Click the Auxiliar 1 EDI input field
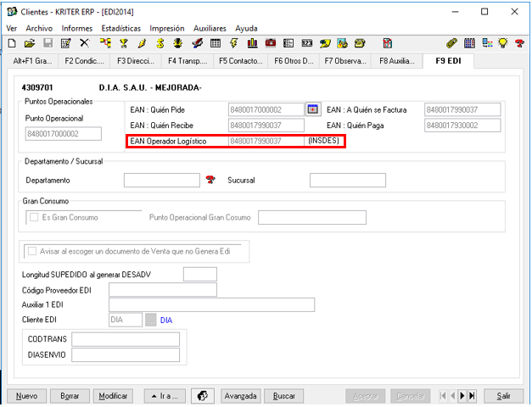 (x=212, y=305)
